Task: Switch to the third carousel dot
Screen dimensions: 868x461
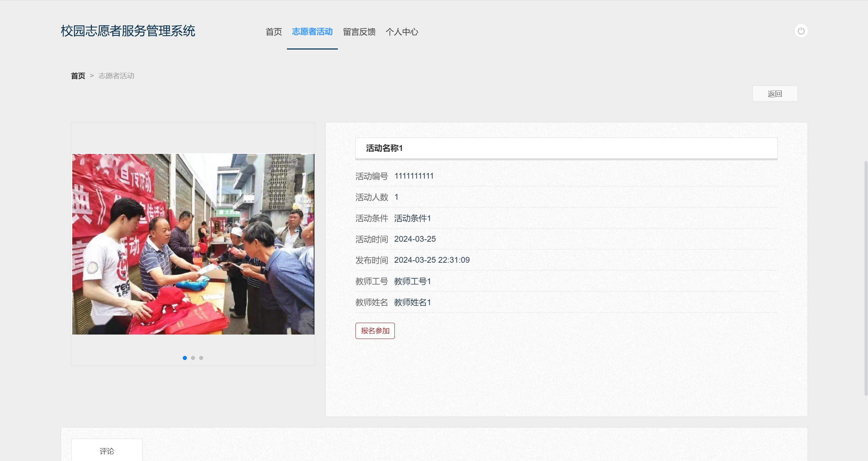Action: click(201, 358)
